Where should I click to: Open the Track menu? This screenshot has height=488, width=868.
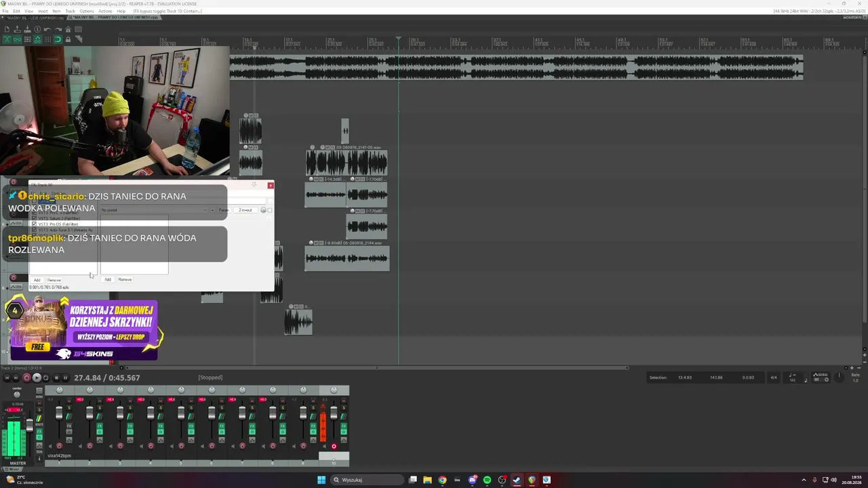pos(70,12)
